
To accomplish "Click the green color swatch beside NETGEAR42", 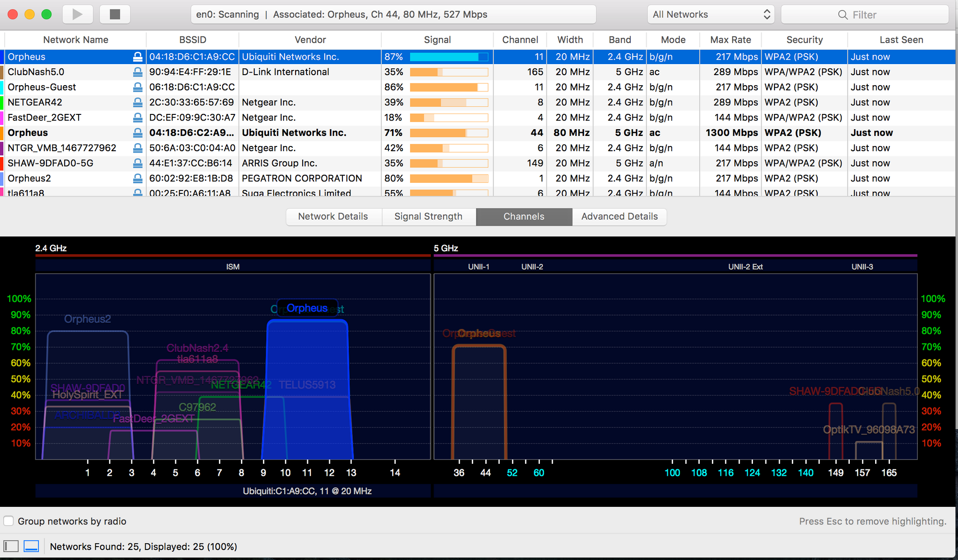I will [2, 102].
